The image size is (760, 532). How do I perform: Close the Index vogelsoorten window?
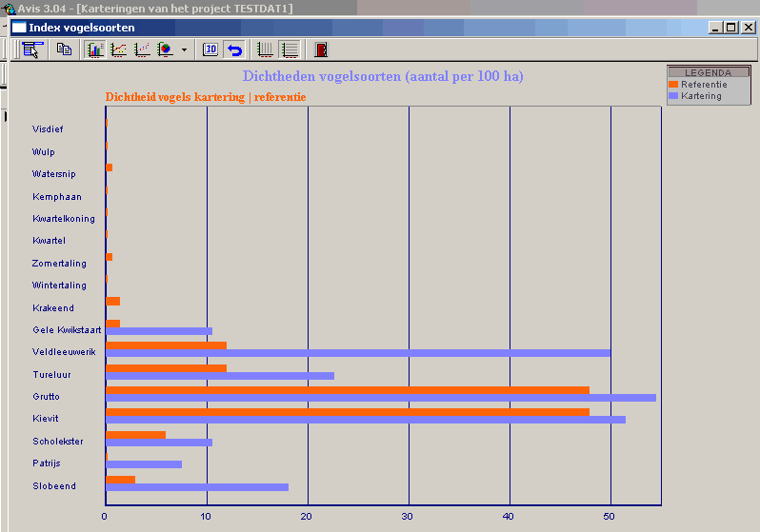749,28
